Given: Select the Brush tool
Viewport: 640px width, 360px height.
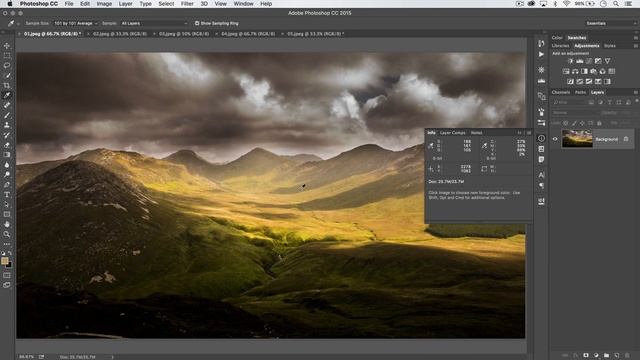Looking at the screenshot, I should point(7,115).
